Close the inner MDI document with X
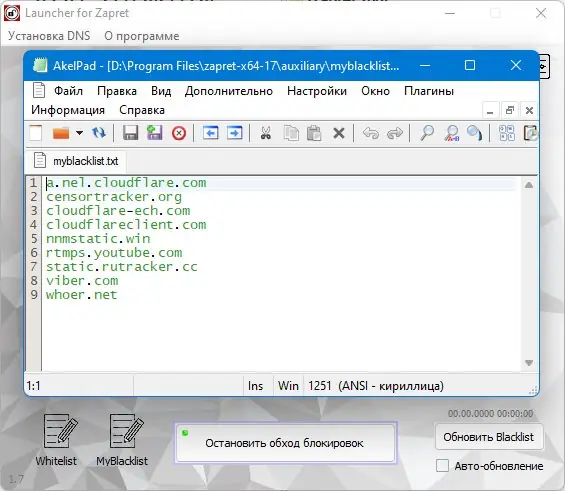This screenshot has height=491, width=565. 529,111
